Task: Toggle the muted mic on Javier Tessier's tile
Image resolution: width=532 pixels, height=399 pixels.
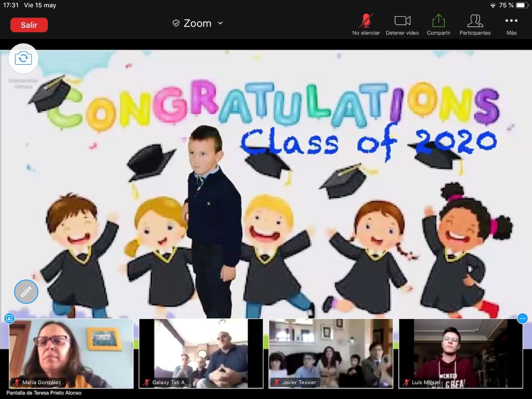Action: tap(276, 382)
